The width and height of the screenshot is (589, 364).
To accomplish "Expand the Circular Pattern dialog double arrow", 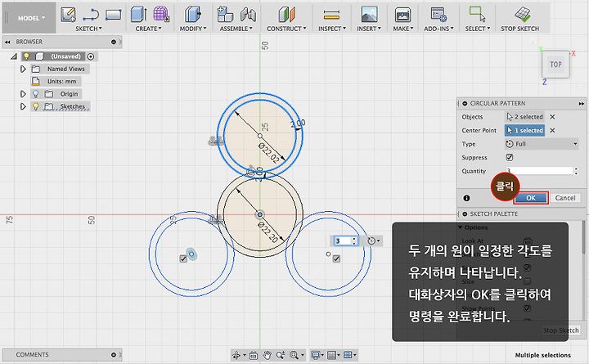I will [x=582, y=103].
